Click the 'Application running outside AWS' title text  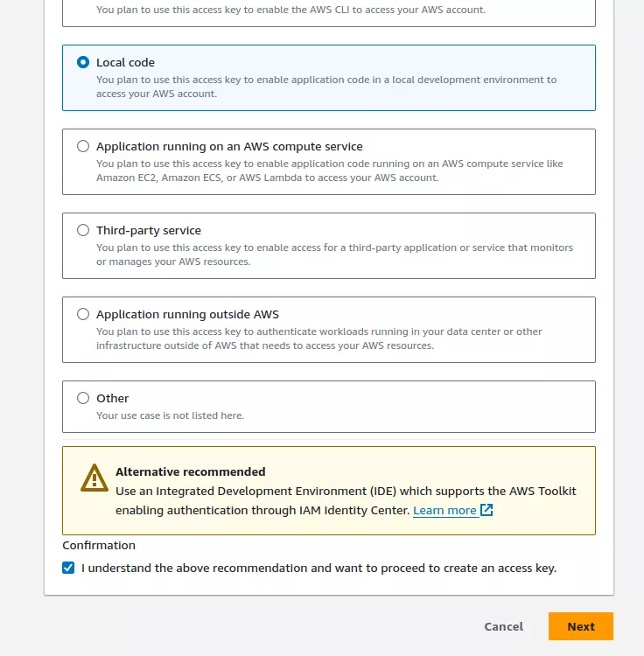[x=187, y=314]
